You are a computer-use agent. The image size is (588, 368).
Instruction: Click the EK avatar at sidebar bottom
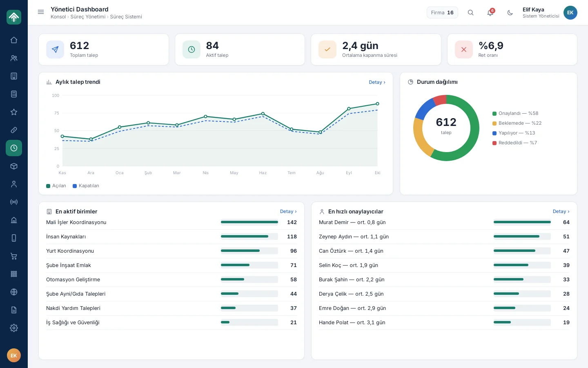[x=14, y=355]
